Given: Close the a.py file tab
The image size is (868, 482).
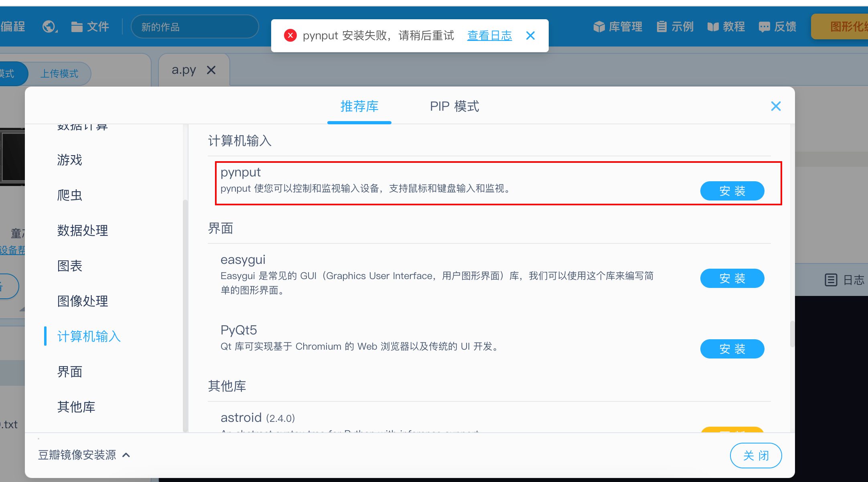Looking at the screenshot, I should pos(211,70).
